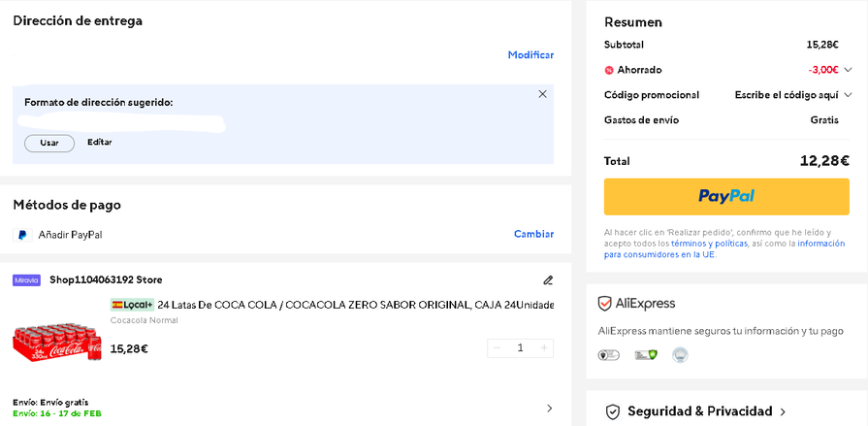Click the total amount 12,28€
This screenshot has height=426, width=868.
tap(824, 161)
